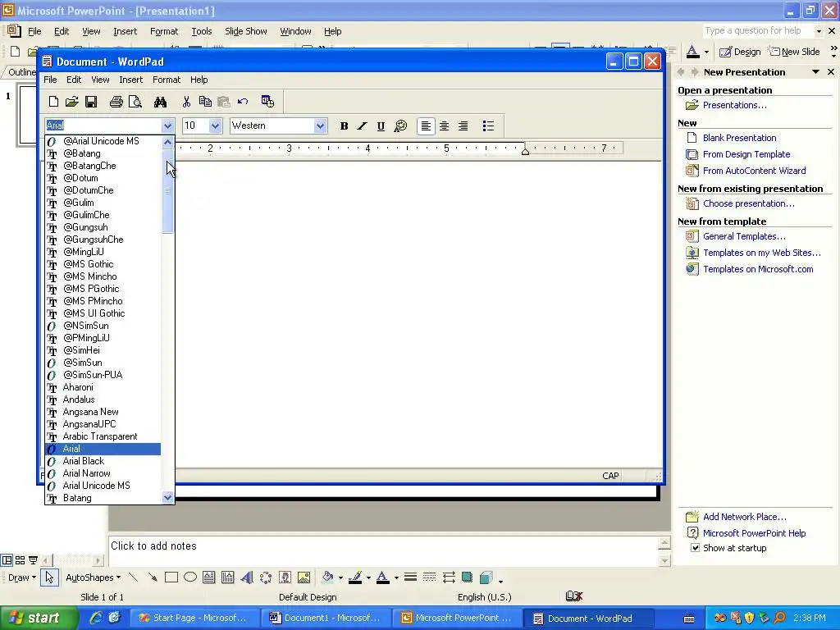This screenshot has height=630, width=840.
Task: Open the Western script dropdown
Action: point(320,126)
